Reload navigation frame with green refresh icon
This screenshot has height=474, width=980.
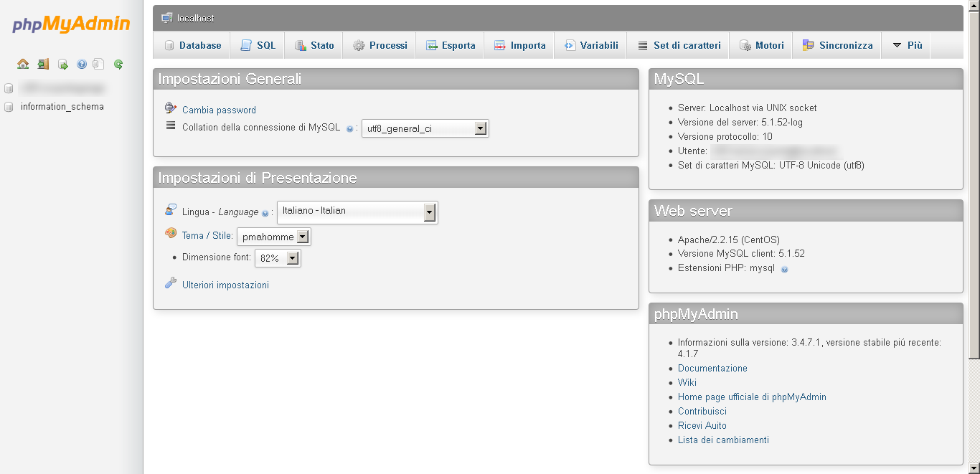118,64
